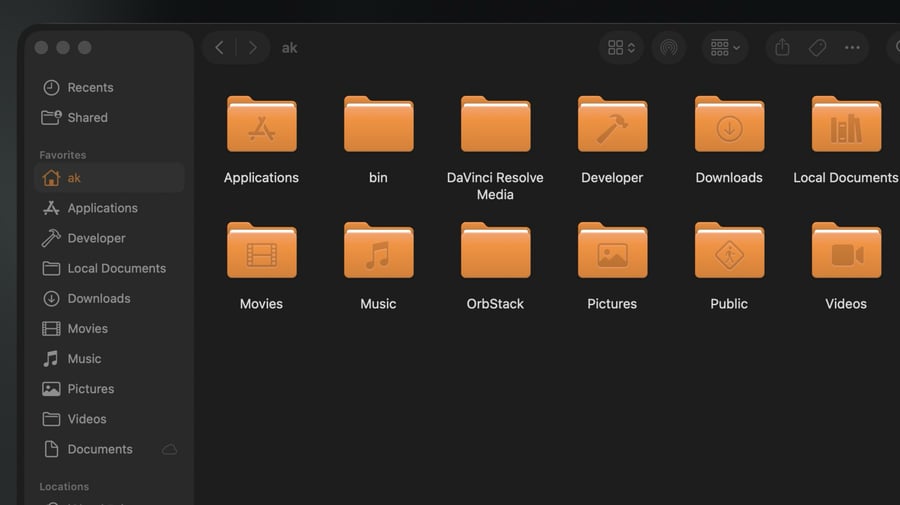The height and width of the screenshot is (505, 900).
Task: Click the Favorites section header
Action: click(x=63, y=155)
